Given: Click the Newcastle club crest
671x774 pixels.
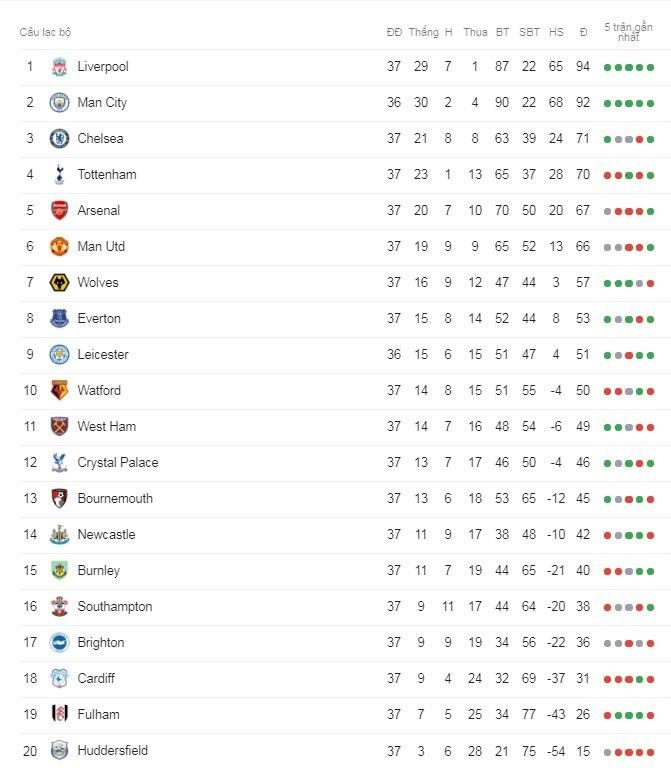Looking at the screenshot, I should pyautogui.click(x=60, y=535).
